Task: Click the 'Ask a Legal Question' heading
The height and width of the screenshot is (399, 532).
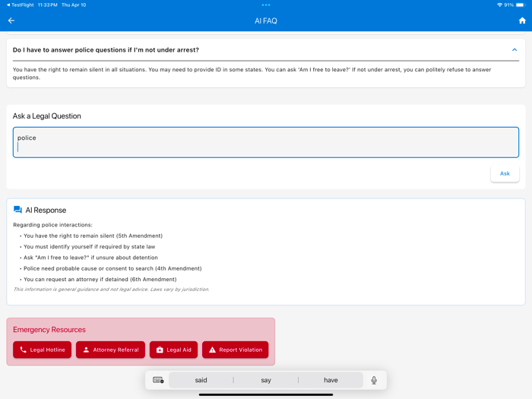Action: (47, 116)
